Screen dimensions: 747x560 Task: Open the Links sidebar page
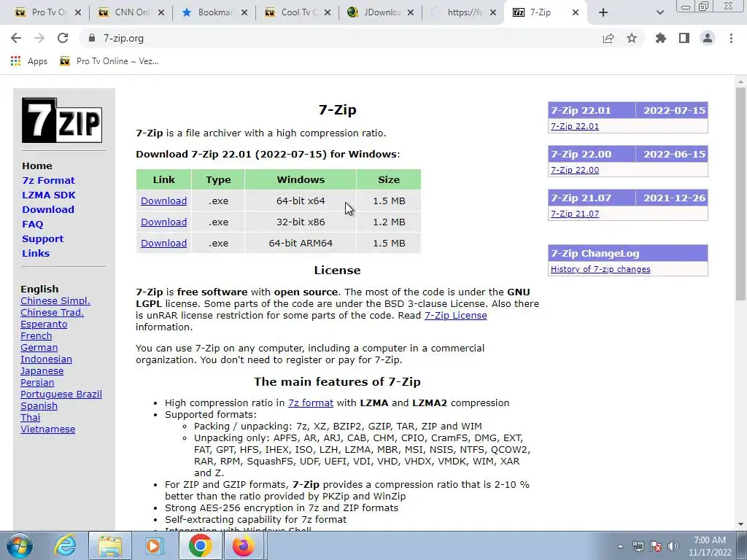(36, 253)
